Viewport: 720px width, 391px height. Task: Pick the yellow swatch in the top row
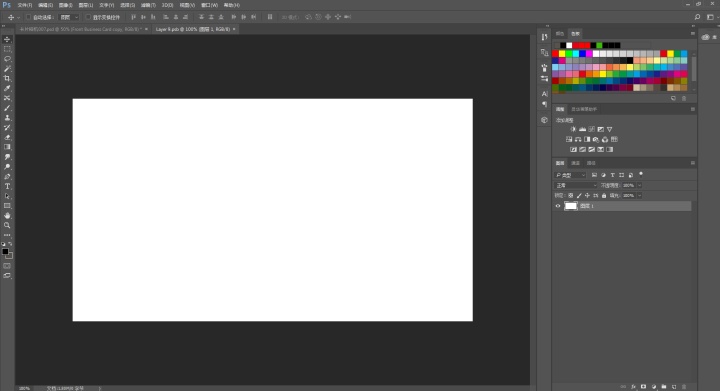coord(562,54)
